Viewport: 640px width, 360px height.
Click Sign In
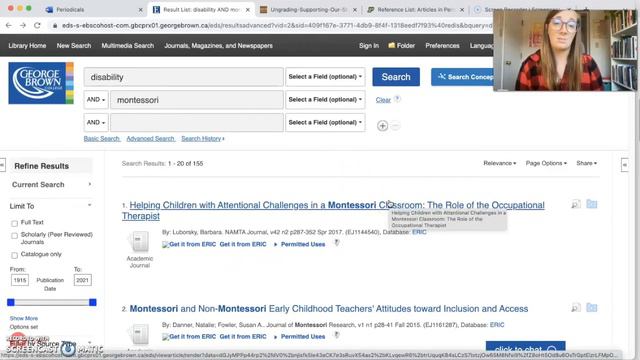pos(369,46)
